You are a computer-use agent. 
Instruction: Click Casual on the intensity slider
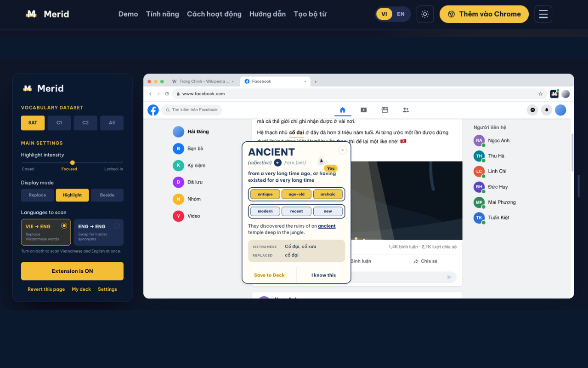coord(28,169)
